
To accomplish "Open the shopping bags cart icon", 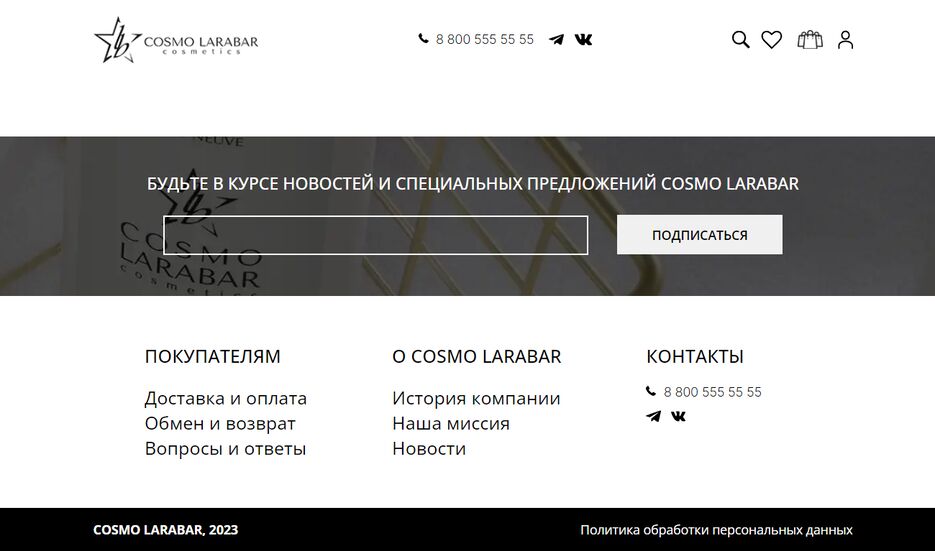I will pos(809,40).
